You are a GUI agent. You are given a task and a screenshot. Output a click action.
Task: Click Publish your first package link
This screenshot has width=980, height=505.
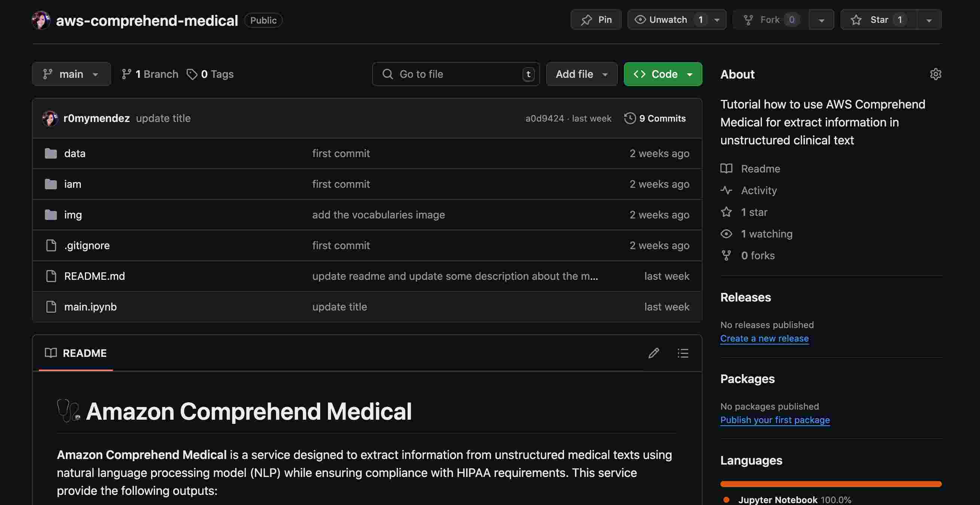click(775, 420)
